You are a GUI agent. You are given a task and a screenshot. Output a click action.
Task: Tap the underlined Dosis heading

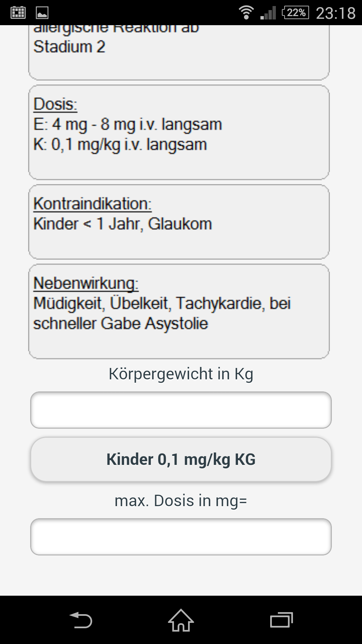55,104
